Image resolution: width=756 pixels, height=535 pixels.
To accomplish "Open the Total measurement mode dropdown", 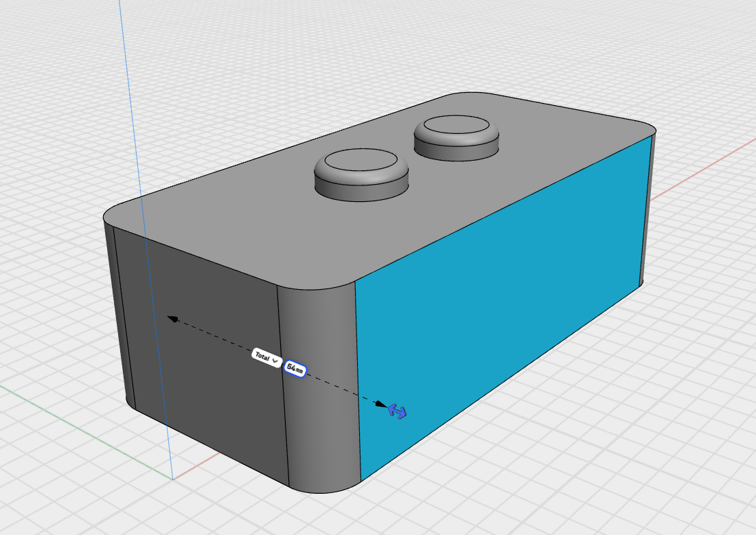I will [266, 357].
